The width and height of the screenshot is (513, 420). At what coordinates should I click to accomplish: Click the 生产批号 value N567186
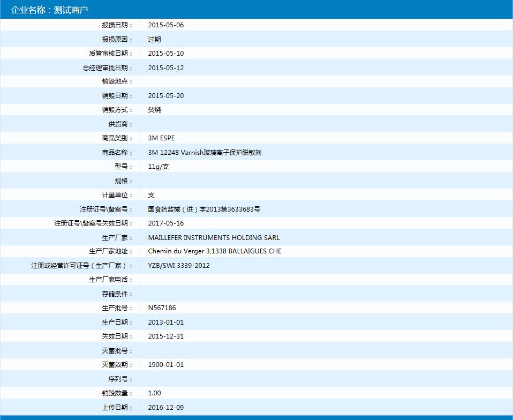[162, 307]
